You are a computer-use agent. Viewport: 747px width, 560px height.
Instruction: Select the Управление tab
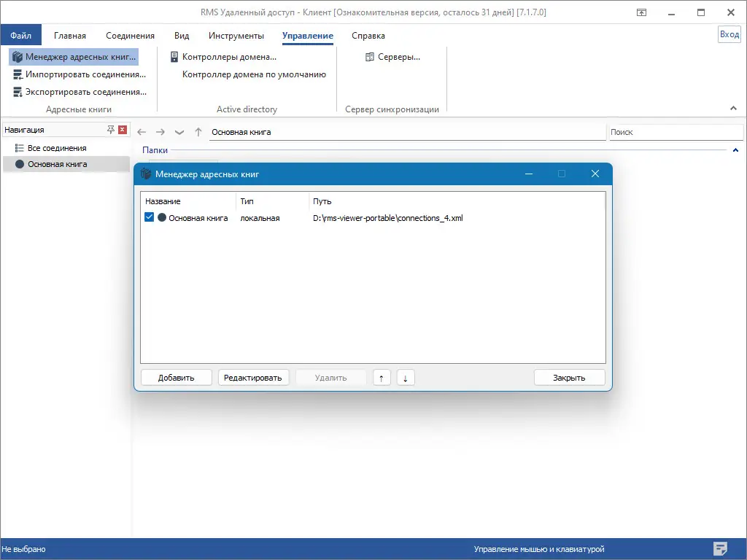[308, 35]
